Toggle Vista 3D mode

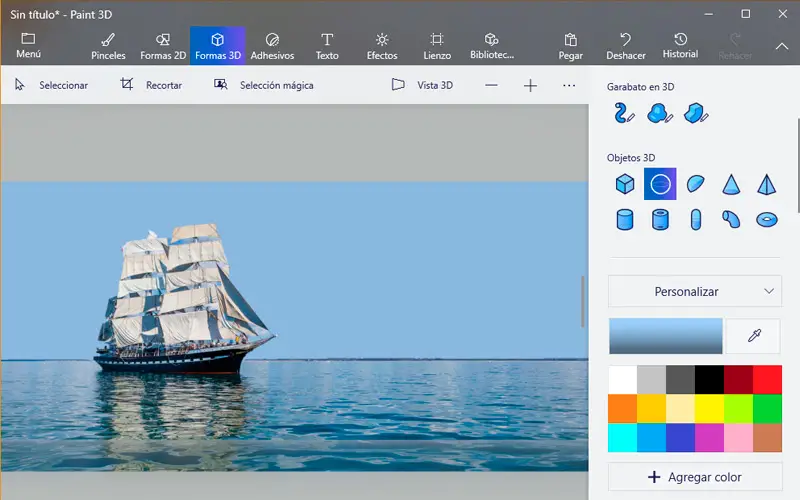click(422, 85)
